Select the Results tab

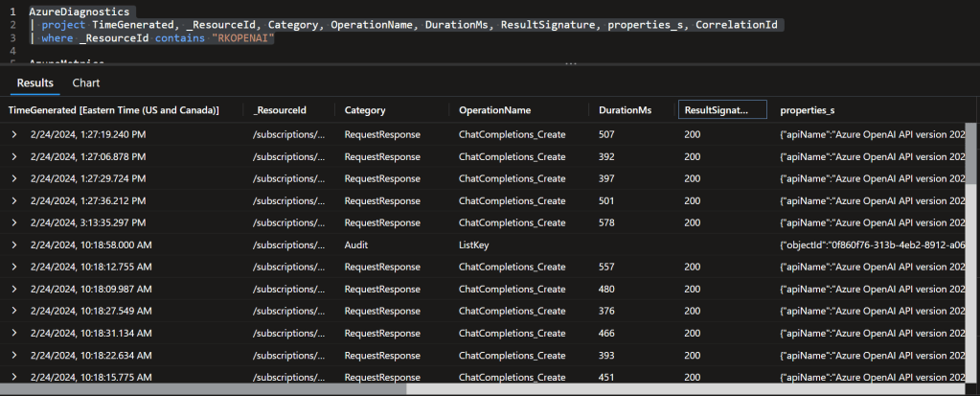[35, 83]
